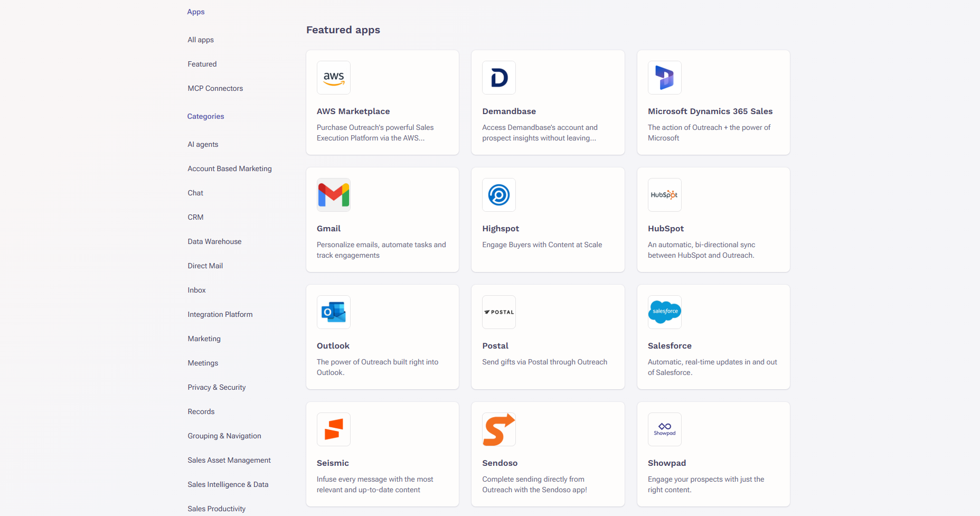
Task: Select Sales Asset Management category
Action: point(229,460)
